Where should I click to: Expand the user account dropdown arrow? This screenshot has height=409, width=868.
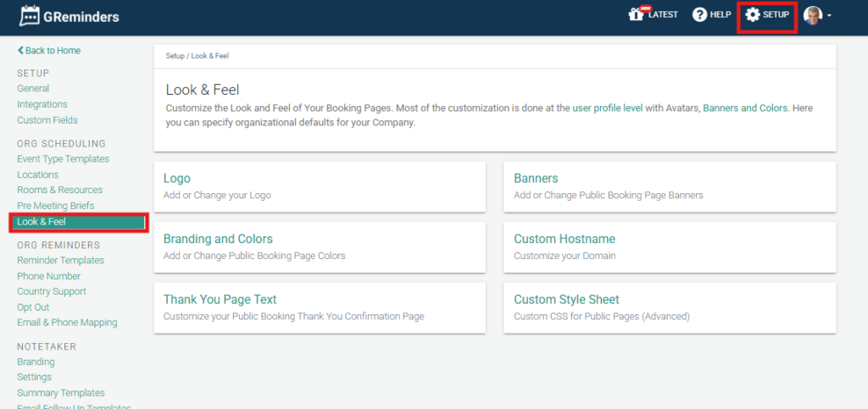(x=828, y=16)
